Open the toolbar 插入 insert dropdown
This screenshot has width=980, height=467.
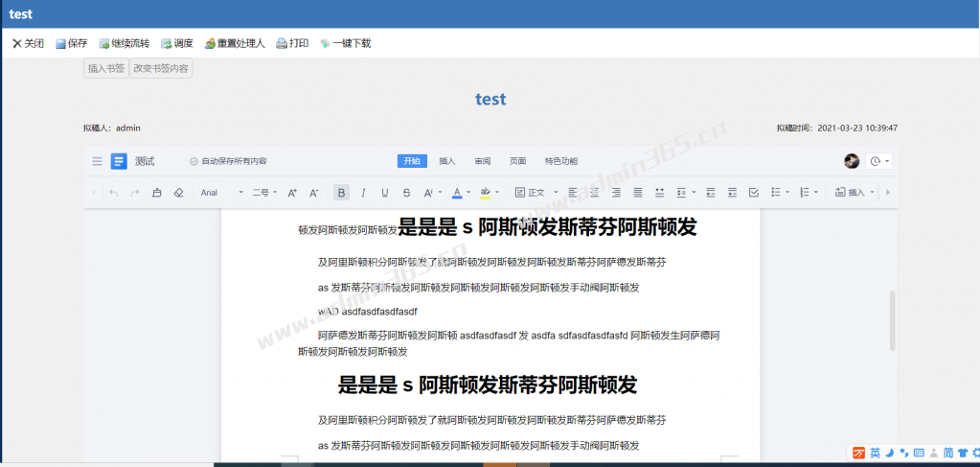pyautogui.click(x=855, y=193)
